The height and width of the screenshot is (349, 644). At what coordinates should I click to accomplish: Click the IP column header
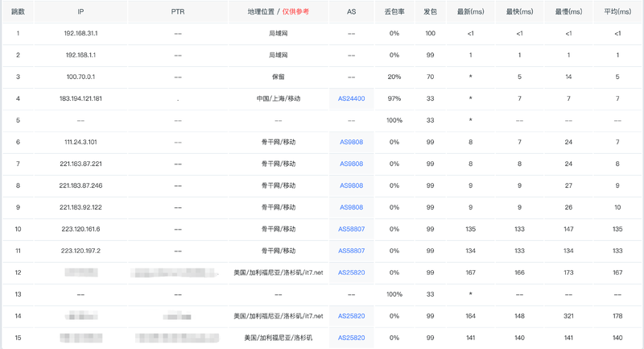coord(80,12)
